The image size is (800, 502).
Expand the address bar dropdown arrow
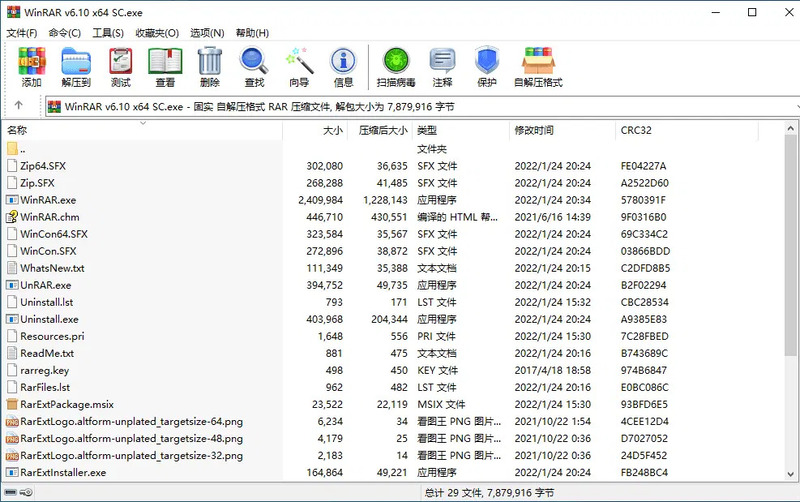click(x=797, y=106)
